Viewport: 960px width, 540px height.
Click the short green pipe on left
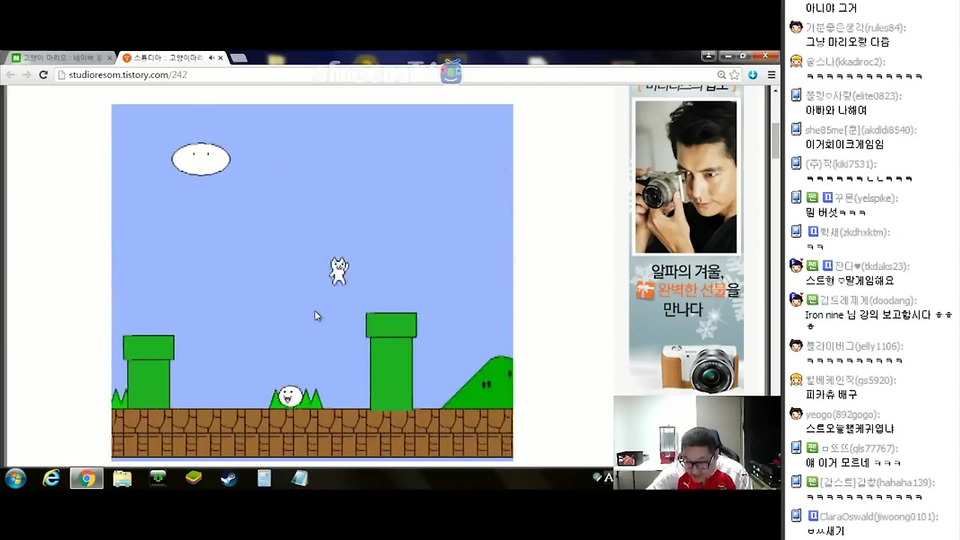(x=149, y=372)
